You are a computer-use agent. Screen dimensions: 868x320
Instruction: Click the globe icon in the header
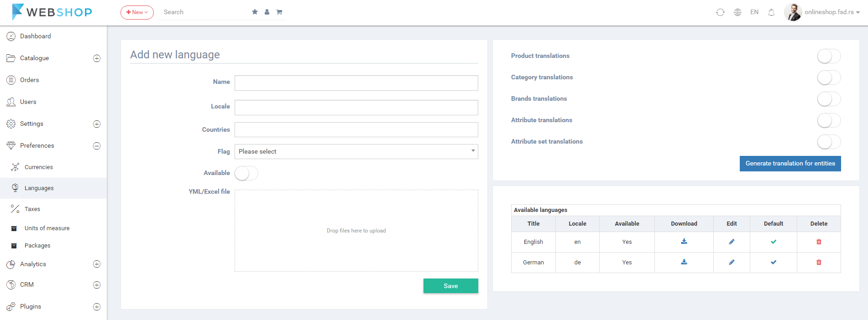click(x=737, y=12)
